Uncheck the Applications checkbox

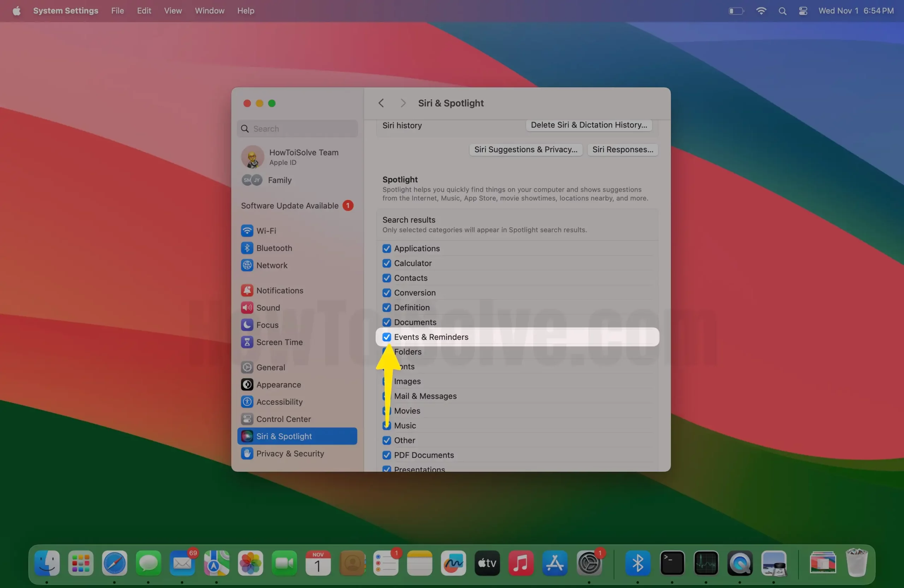[387, 248]
